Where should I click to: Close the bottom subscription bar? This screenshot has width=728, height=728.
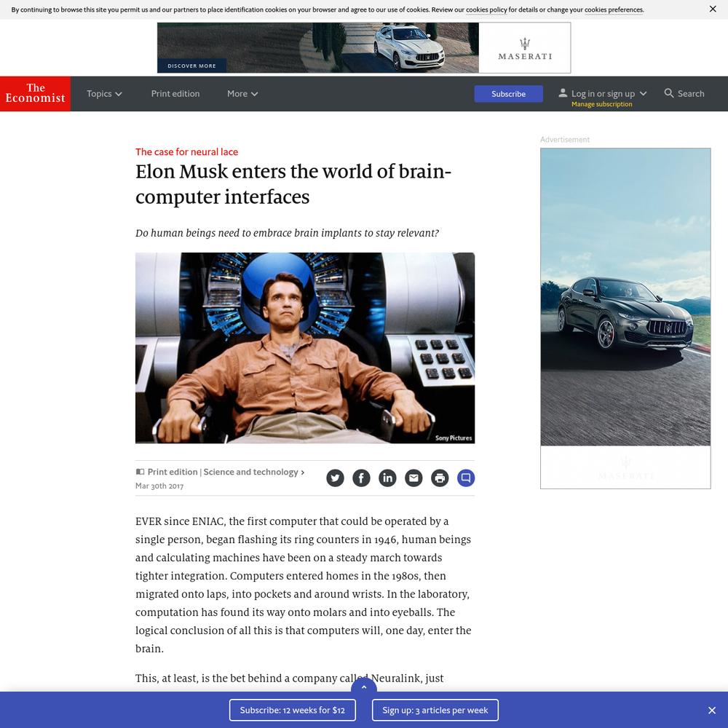pos(712,711)
